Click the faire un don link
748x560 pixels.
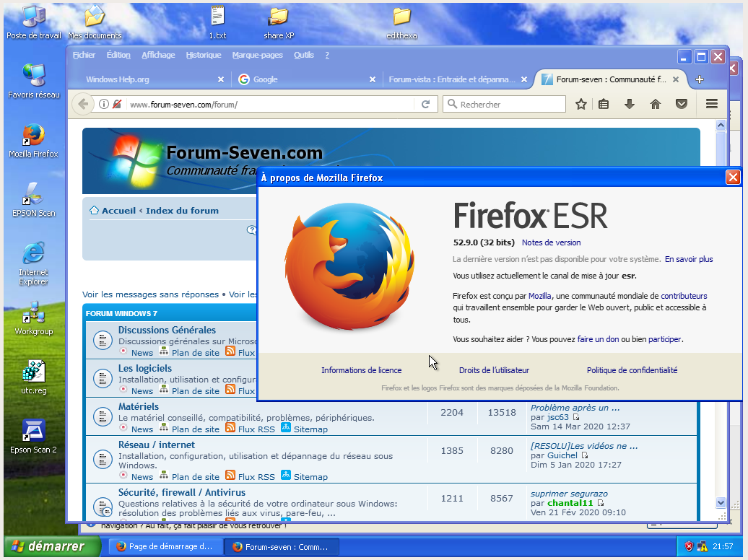pos(598,339)
